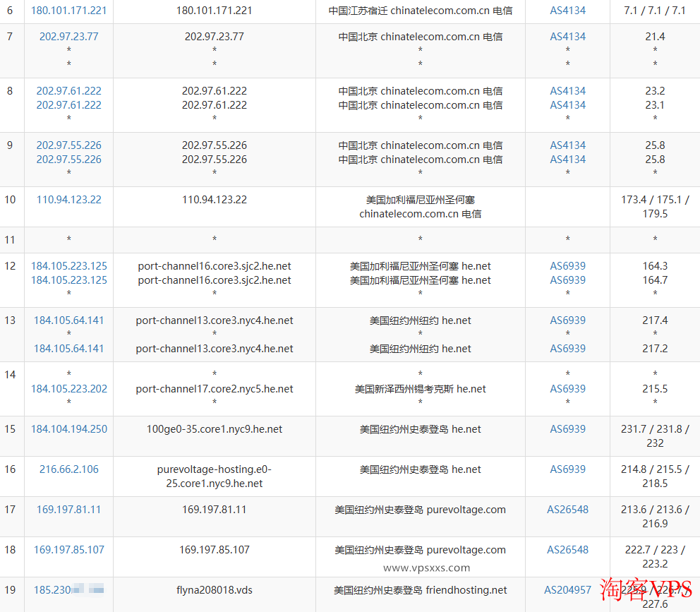Open the AS6939 link in hop 14 row
The height and width of the screenshot is (612, 700).
567,389
